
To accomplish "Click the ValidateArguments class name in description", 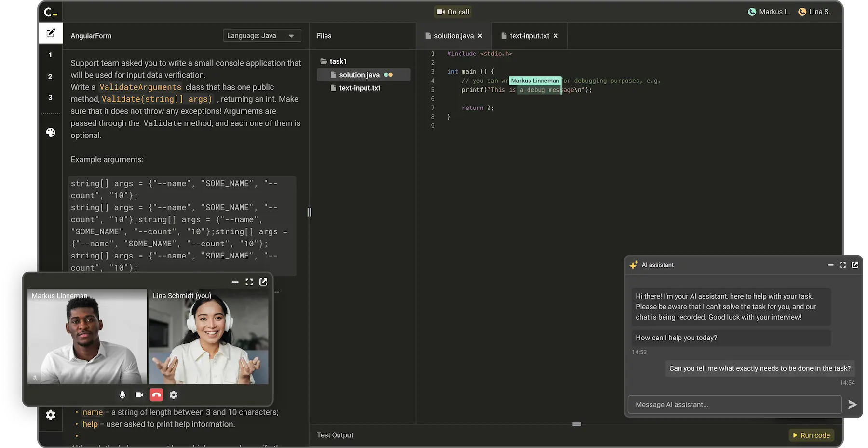I will [140, 87].
